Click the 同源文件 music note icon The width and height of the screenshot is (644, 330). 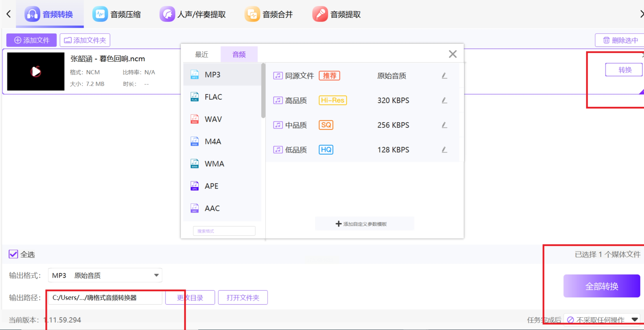click(278, 76)
